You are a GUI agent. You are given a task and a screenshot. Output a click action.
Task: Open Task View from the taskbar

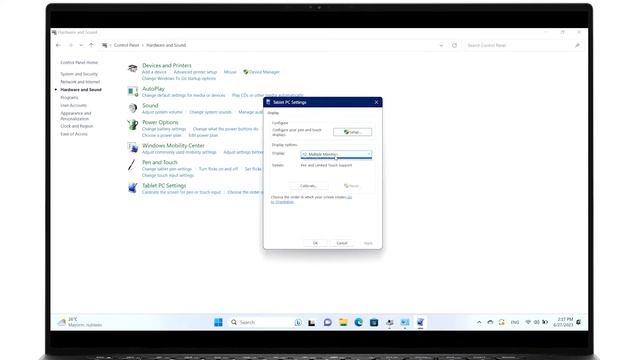tap(311, 322)
